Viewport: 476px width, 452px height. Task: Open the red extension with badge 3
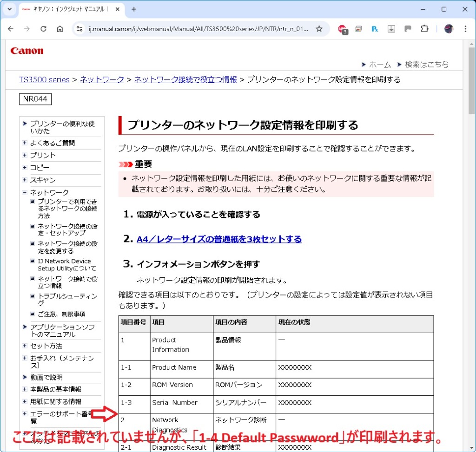(343, 29)
